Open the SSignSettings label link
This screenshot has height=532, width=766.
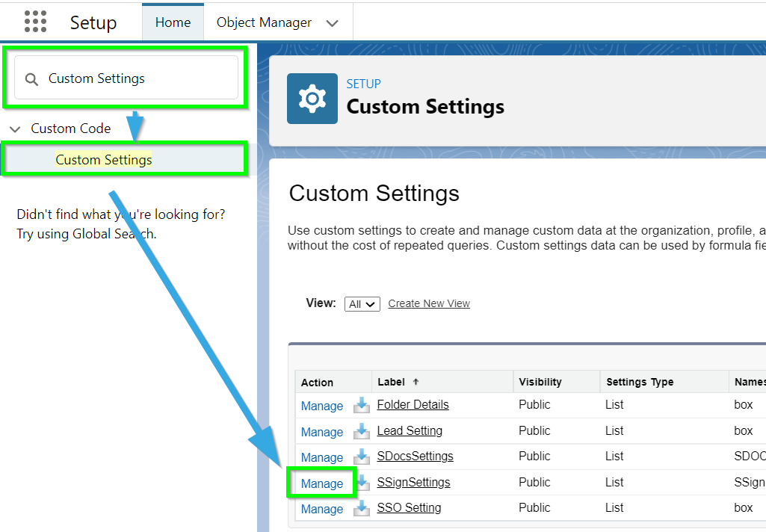(x=414, y=482)
